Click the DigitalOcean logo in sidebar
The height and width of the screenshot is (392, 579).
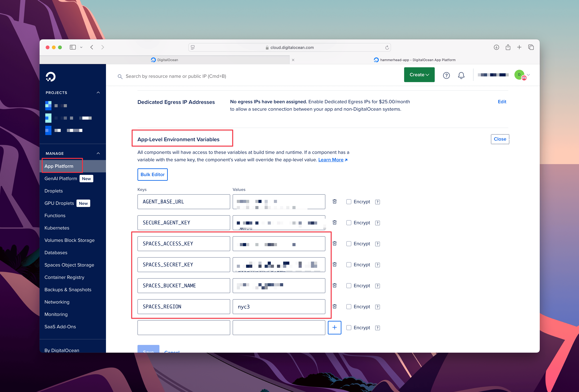(51, 77)
